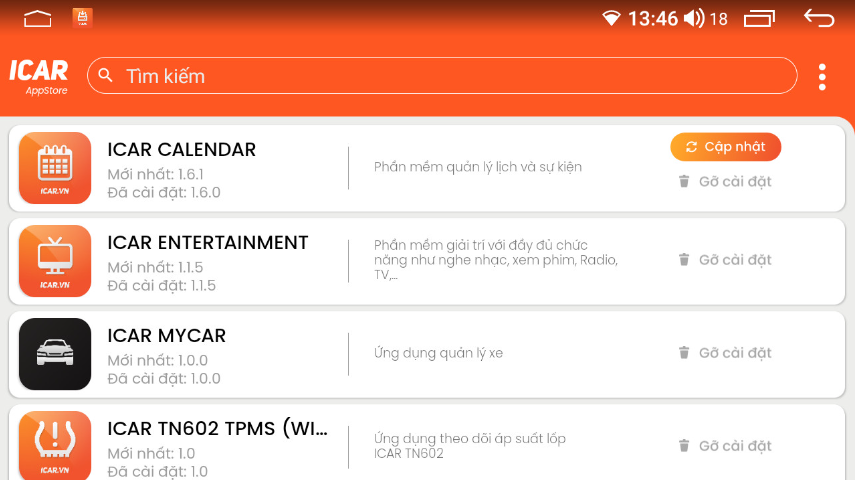
Task: Open the notification app icon in status bar
Action: (83, 17)
